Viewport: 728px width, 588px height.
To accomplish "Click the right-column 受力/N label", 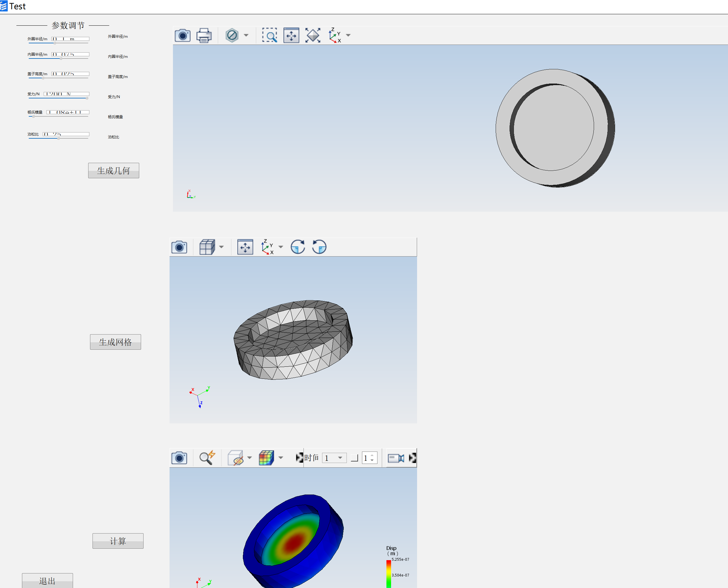I will click(114, 97).
